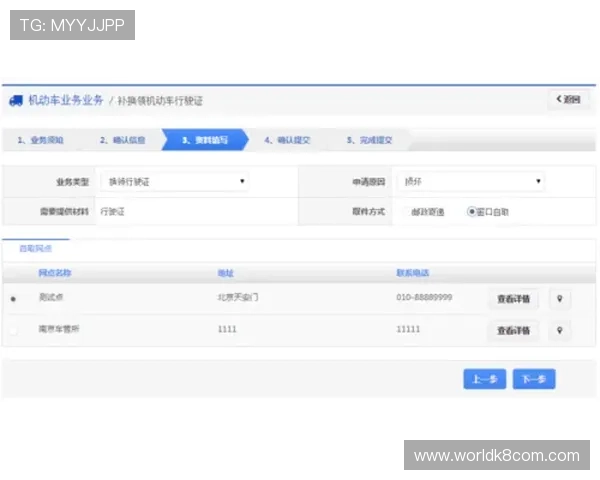The height and width of the screenshot is (480, 600).
Task: Select 邮政寄递 pickup option
Action: pyautogui.click(x=424, y=212)
